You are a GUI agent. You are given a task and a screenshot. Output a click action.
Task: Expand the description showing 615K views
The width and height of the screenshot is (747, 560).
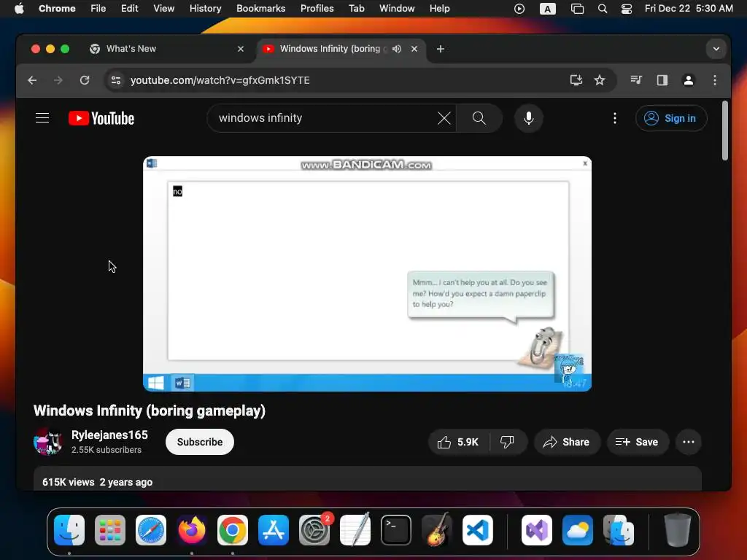(x=367, y=478)
